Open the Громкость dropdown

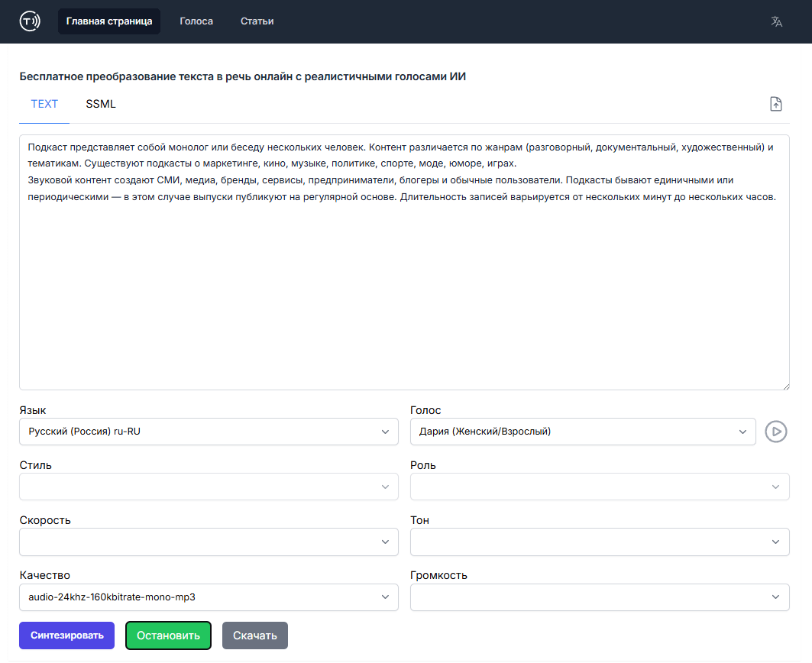pyautogui.click(x=600, y=597)
